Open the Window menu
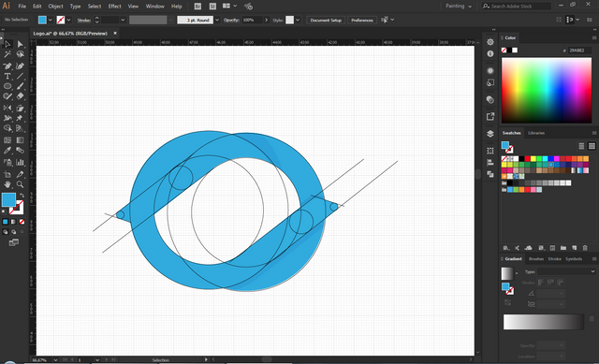The height and width of the screenshot is (364, 599). (x=155, y=7)
